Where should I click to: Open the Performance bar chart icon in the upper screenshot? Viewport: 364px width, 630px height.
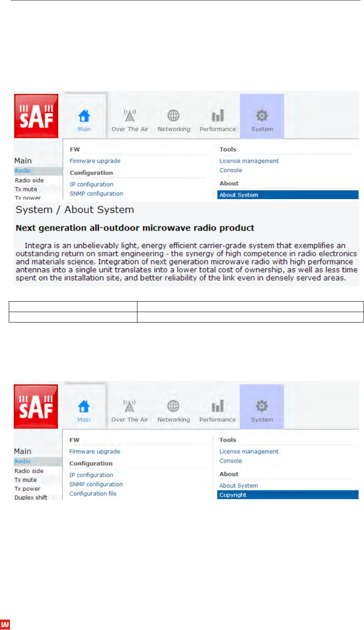click(218, 115)
